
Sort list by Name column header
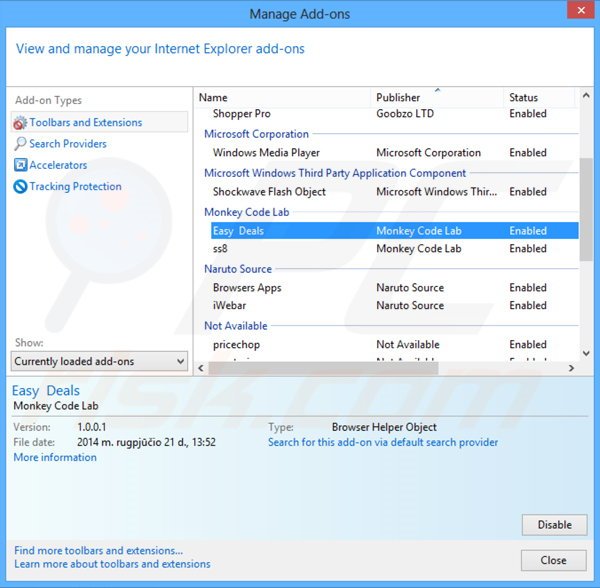point(283,98)
